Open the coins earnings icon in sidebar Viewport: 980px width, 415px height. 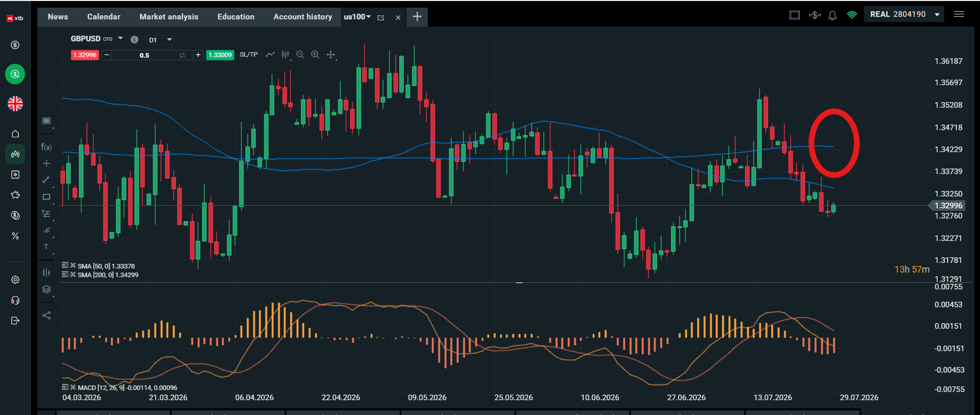(15, 215)
